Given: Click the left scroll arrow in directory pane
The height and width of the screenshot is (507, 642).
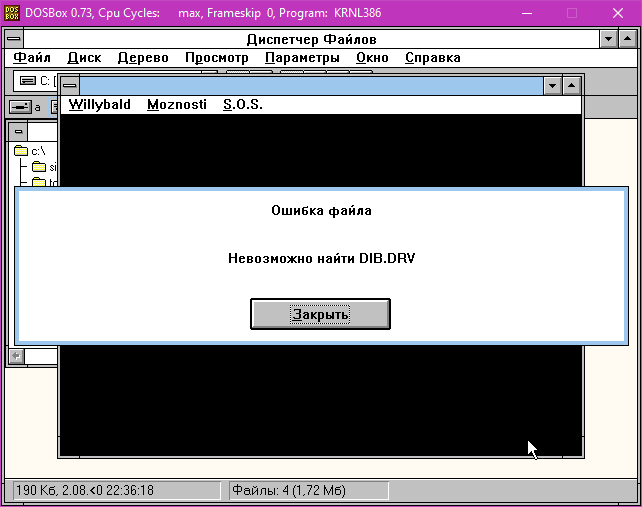Looking at the screenshot, I should [16, 356].
